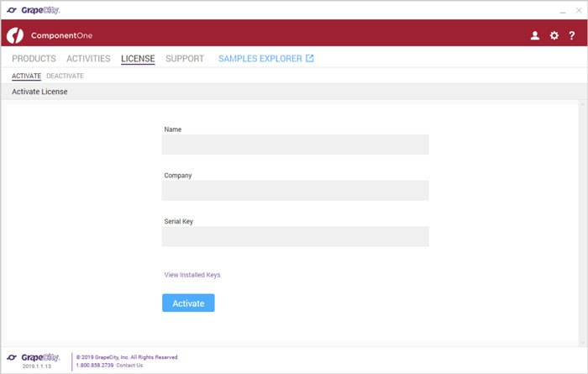Open help with the question mark icon

(x=571, y=35)
